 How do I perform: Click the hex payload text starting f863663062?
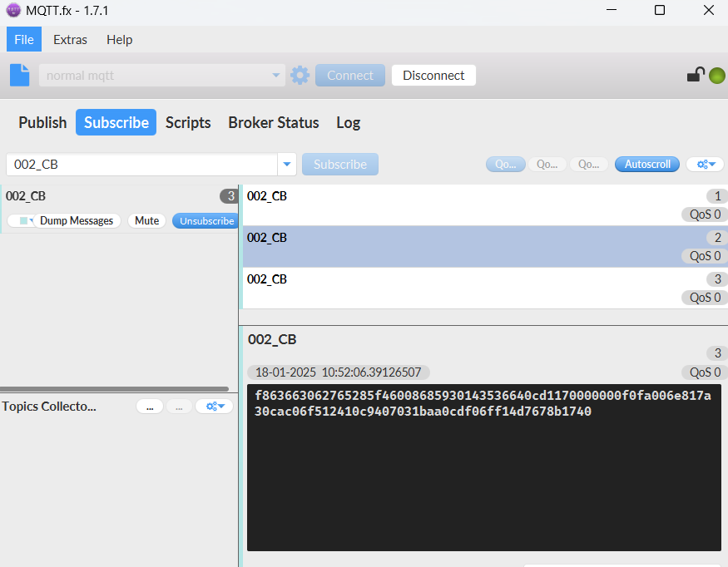point(483,403)
